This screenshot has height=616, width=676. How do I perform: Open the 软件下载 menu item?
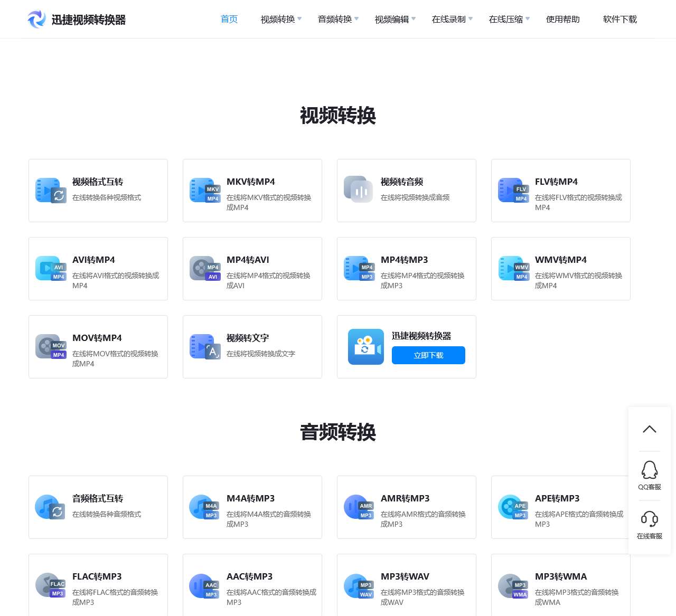pos(619,20)
